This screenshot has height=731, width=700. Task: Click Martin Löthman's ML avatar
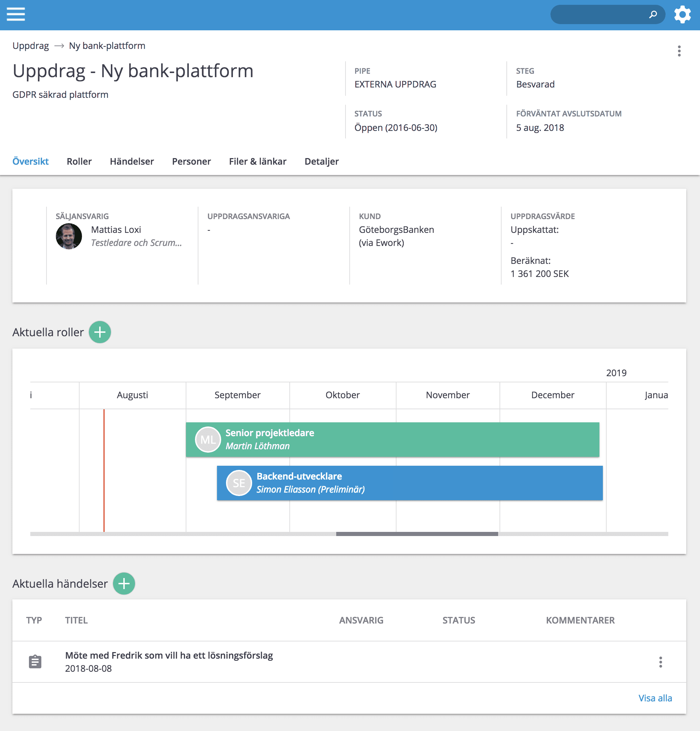click(x=208, y=440)
